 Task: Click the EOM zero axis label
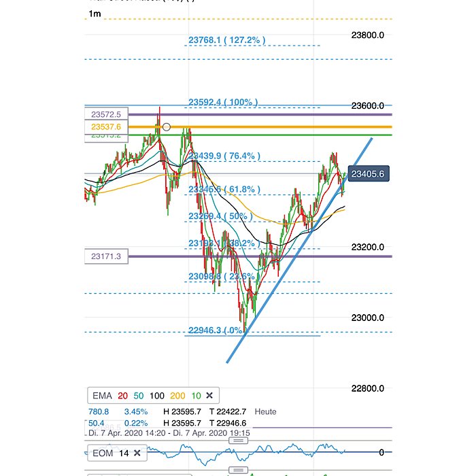(x=381, y=452)
